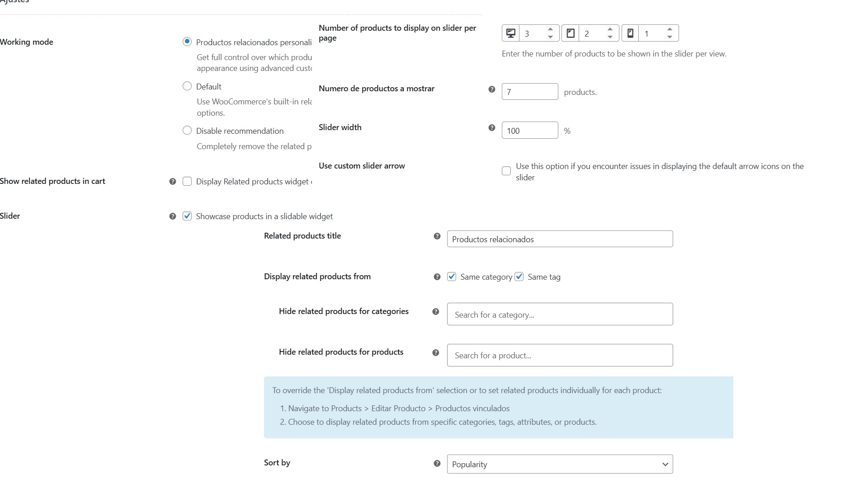
Task: Click the Related products title text field
Action: [560, 239]
